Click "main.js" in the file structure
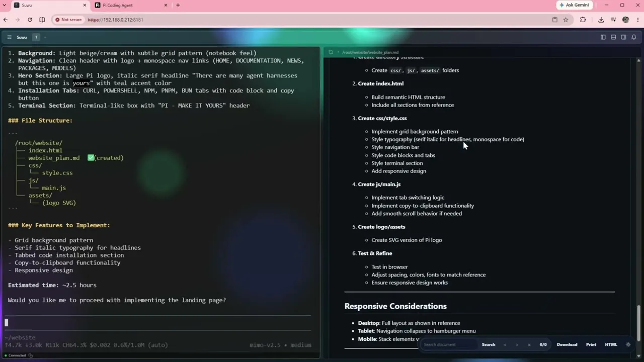The image size is (644, 362). coord(54,188)
